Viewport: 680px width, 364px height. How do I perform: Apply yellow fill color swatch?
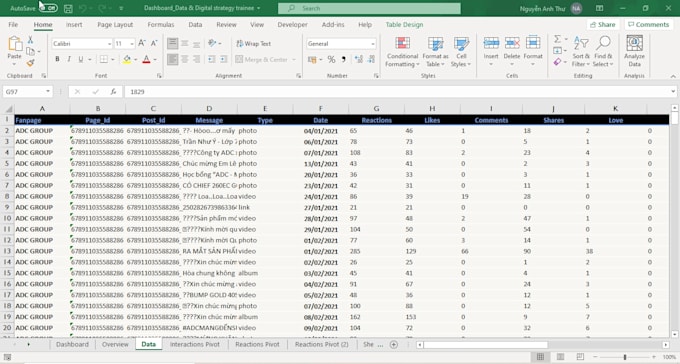pos(127,59)
